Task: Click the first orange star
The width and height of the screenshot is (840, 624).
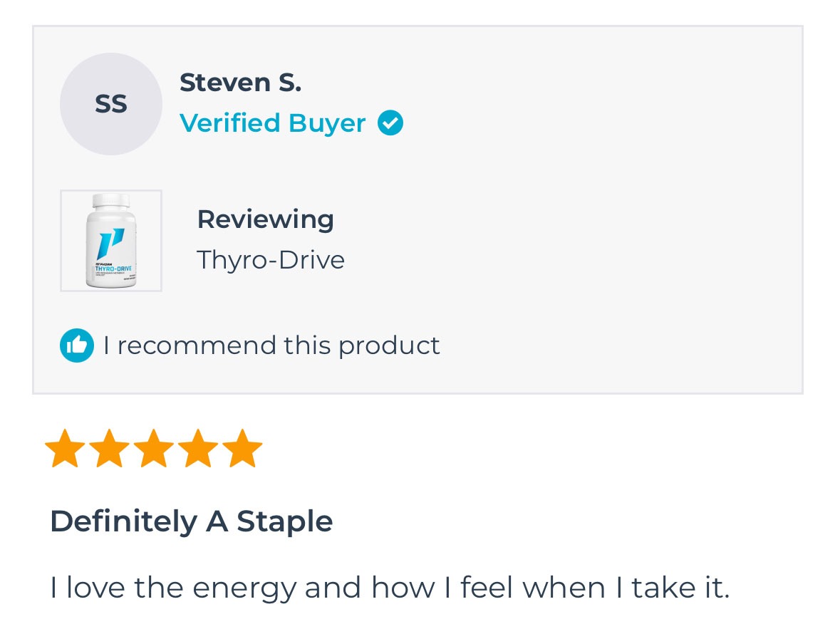Action: pyautogui.click(x=66, y=448)
